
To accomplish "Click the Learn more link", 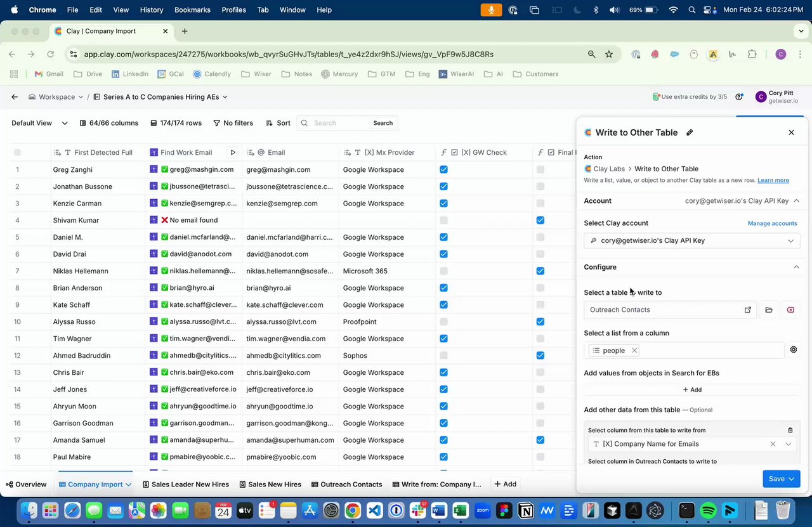I will click(773, 180).
